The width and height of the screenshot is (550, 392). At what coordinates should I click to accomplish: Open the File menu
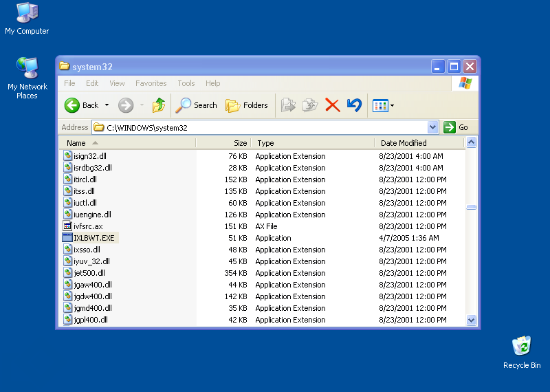coord(69,83)
